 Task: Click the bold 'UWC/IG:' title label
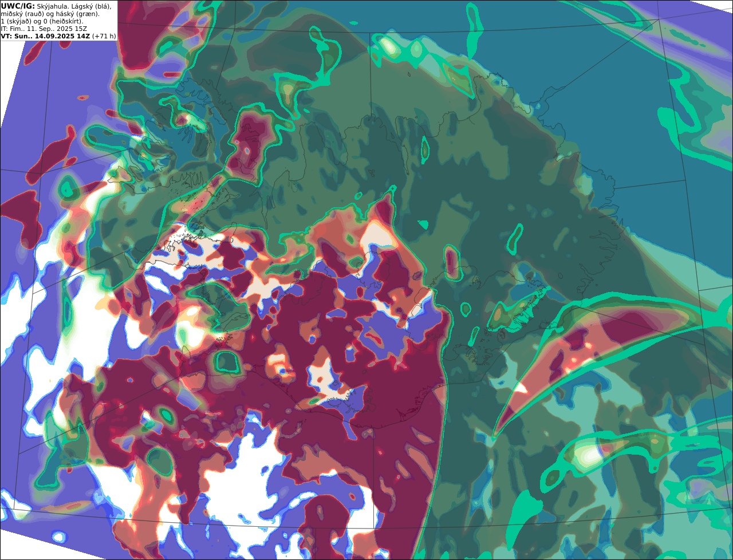tap(18, 6)
